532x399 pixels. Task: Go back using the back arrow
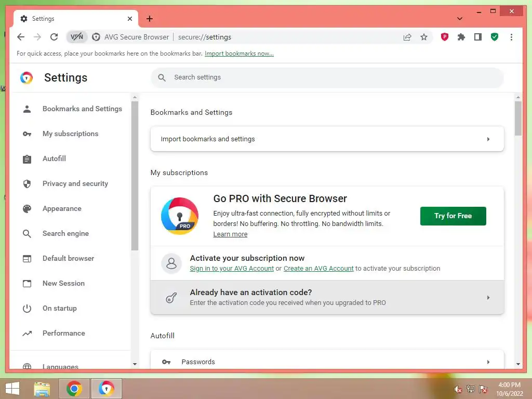point(21,37)
